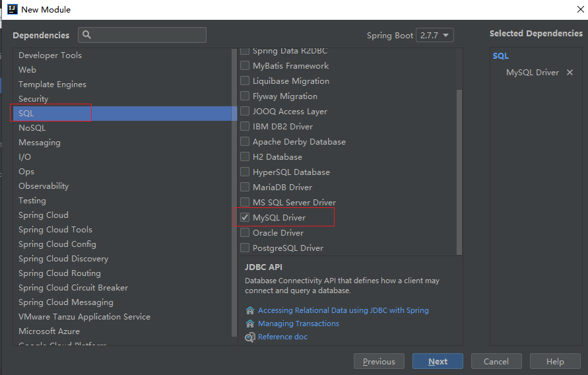Select the Web category in list

27,70
